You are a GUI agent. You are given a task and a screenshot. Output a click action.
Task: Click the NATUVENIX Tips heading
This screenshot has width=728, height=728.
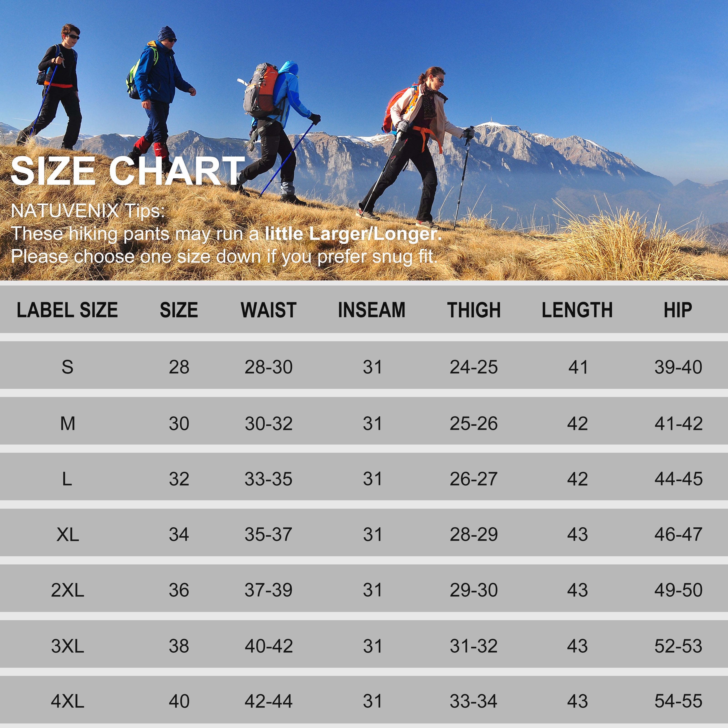(x=87, y=211)
